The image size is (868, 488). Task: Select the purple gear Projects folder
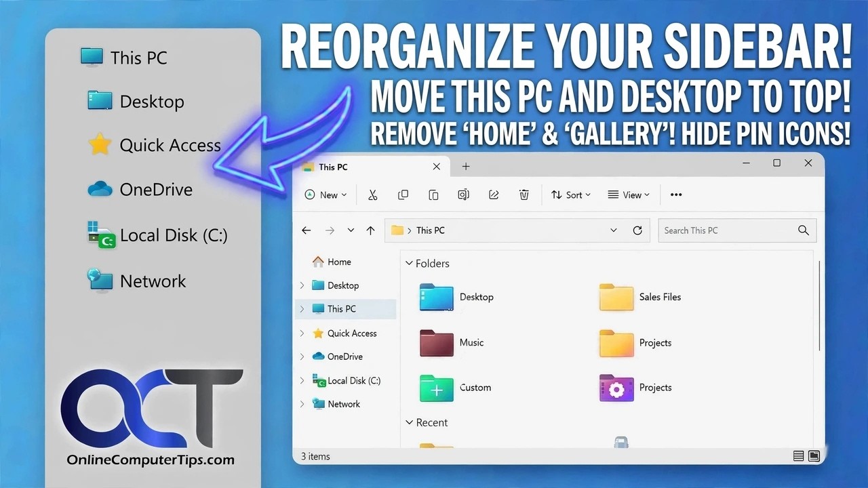[x=635, y=388]
